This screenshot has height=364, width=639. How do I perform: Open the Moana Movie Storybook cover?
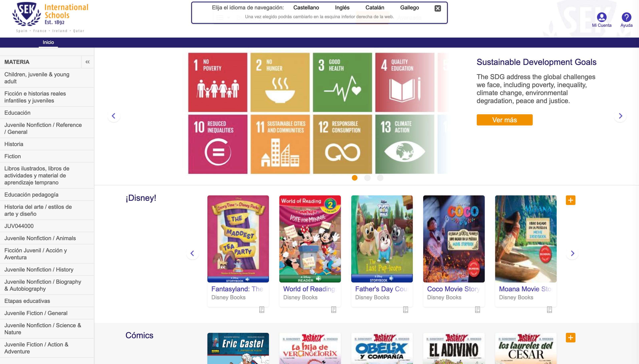526,239
